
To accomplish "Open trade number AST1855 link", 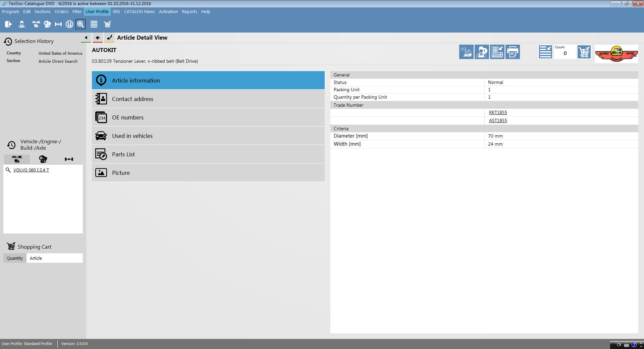I will click(498, 120).
